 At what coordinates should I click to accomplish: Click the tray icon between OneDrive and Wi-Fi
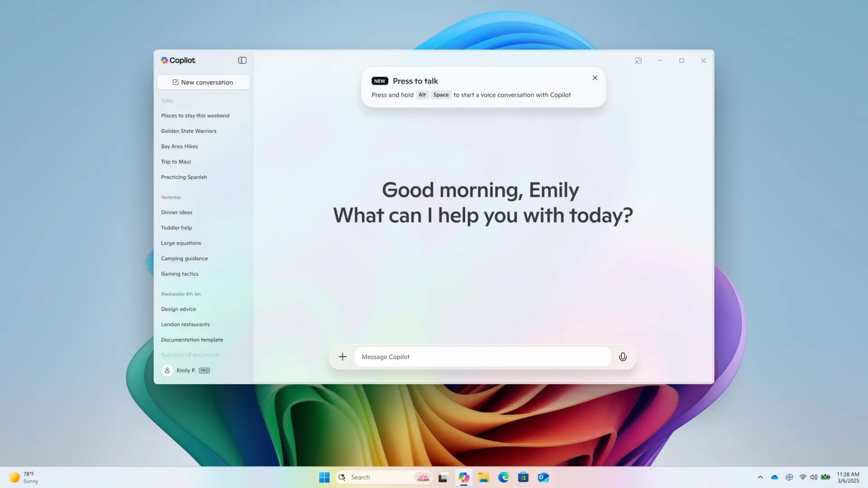(x=789, y=477)
